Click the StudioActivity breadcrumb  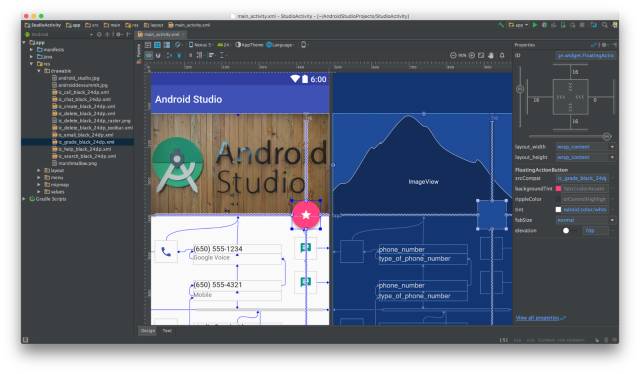tap(43, 25)
